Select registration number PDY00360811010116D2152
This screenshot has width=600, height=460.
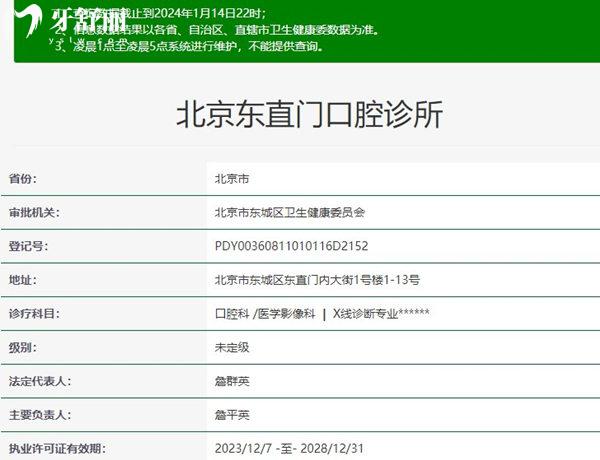click(x=291, y=246)
